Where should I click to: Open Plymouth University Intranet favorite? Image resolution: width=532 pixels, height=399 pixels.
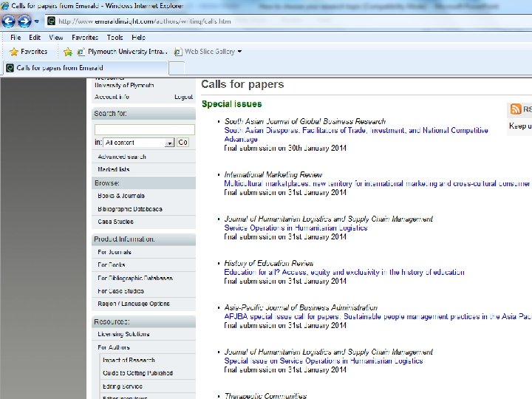pos(123,52)
